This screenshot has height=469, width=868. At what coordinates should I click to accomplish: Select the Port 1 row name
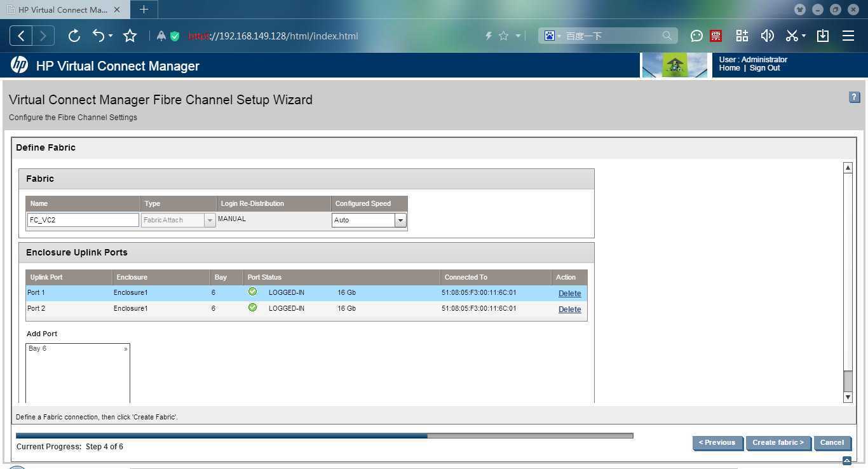(x=36, y=292)
